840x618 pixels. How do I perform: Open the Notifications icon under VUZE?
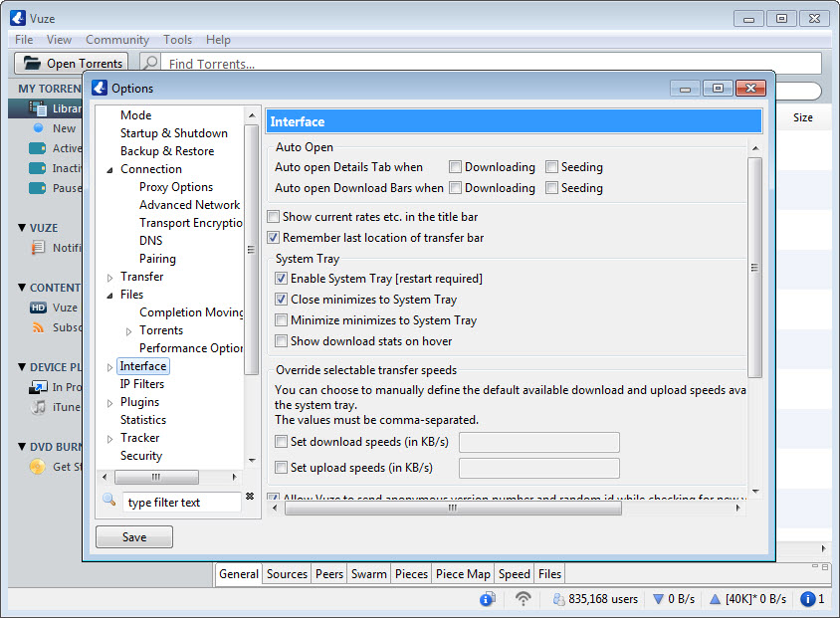[38, 248]
